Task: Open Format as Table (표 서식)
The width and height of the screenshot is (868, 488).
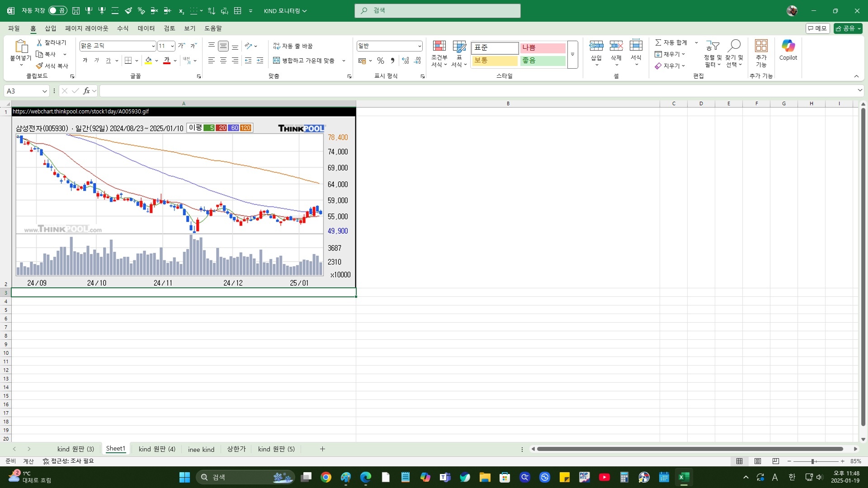Action: 459,54
